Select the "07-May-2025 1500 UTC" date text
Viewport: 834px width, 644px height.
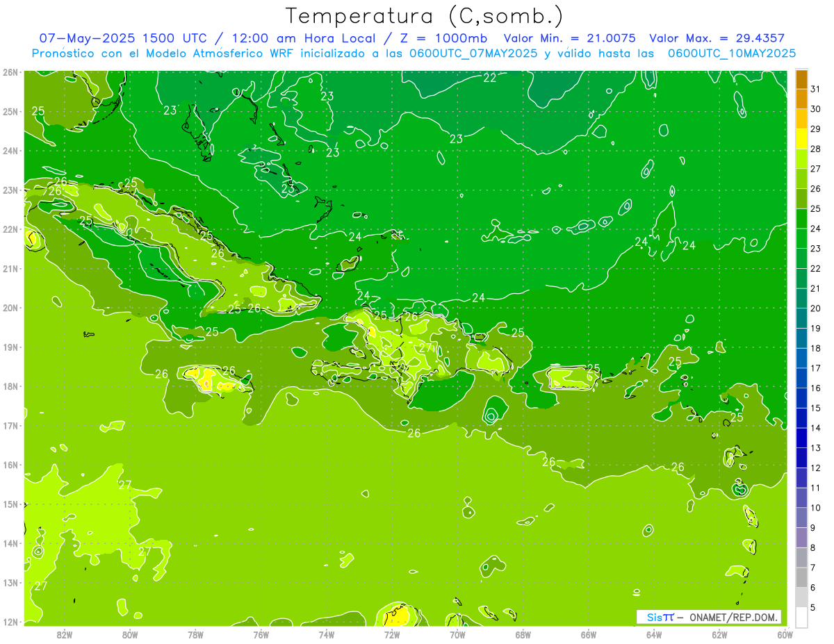122,38
